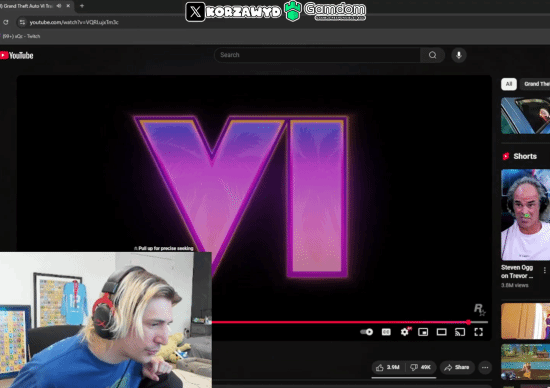Close the Grand Theft Auto VI tab
Viewport: 550px width, 388px height.
pos(68,6)
